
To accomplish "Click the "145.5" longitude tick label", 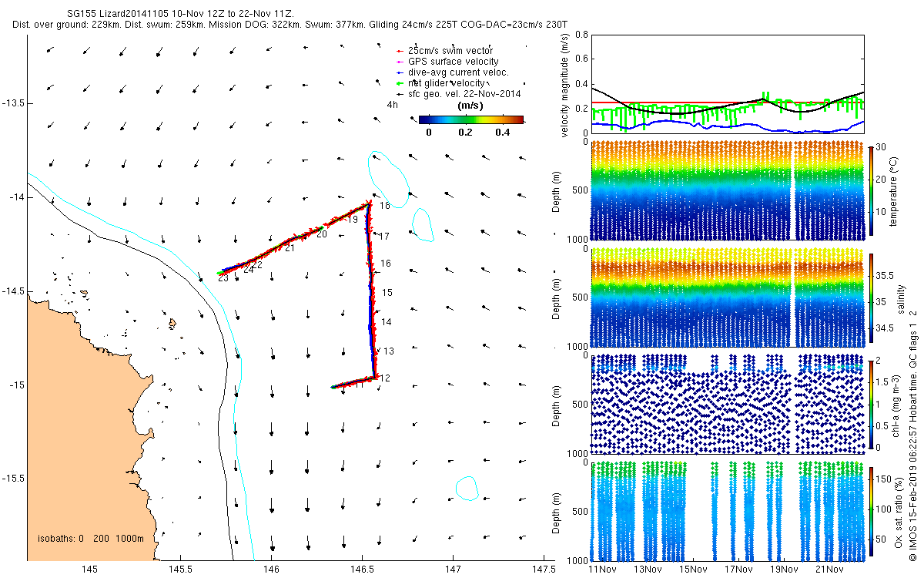I will 180,570.
